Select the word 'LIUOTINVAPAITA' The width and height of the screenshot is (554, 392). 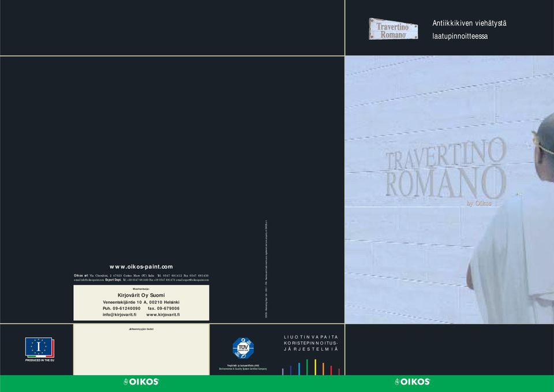311,337
